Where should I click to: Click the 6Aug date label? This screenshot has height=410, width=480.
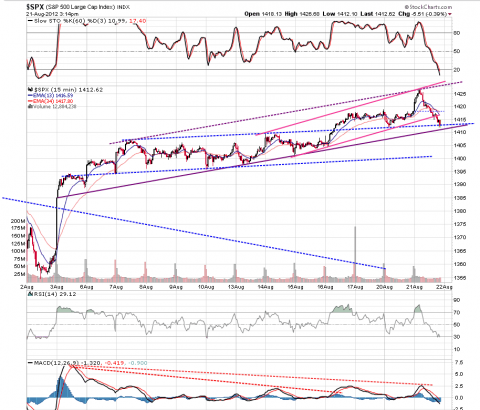tap(86, 287)
